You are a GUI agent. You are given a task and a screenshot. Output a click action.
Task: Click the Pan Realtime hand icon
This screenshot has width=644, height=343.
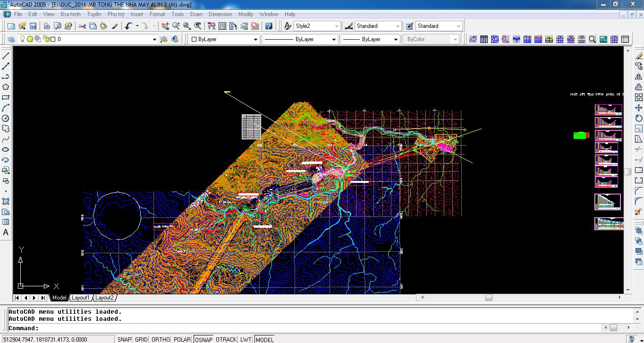[165, 26]
